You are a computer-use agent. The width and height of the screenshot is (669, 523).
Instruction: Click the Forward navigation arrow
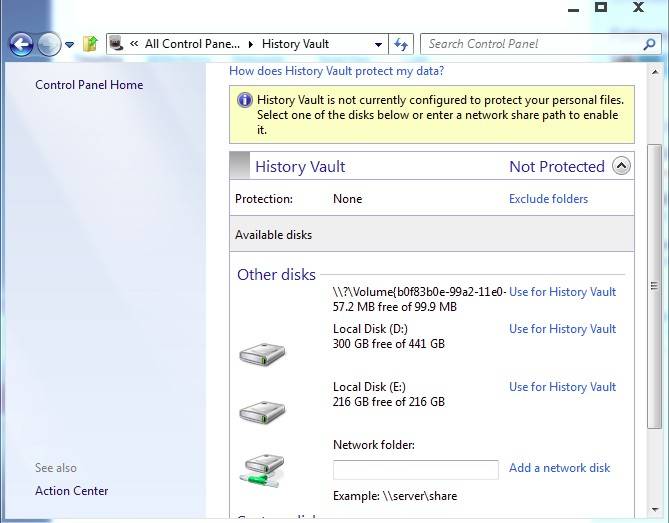click(x=48, y=44)
